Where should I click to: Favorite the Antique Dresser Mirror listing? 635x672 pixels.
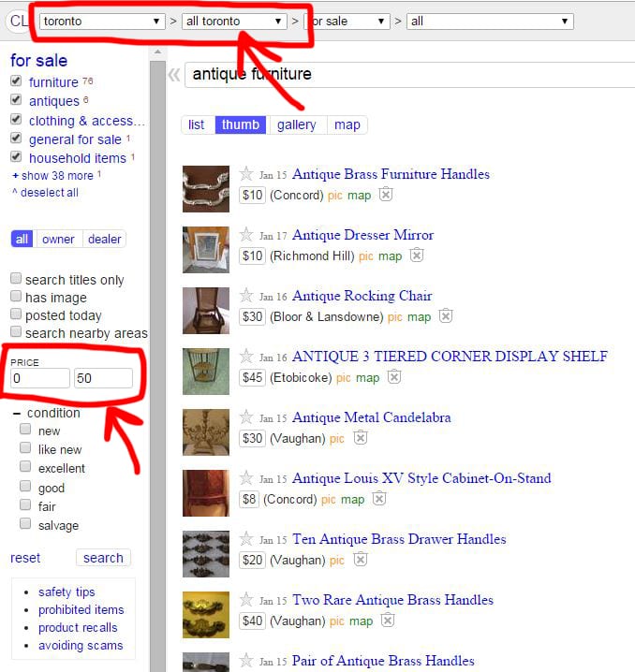pyautogui.click(x=246, y=234)
